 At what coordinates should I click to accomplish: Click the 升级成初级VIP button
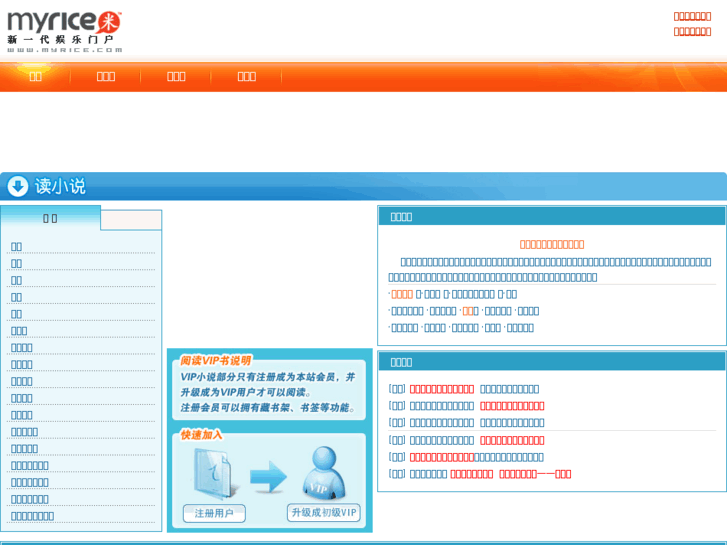(324, 513)
